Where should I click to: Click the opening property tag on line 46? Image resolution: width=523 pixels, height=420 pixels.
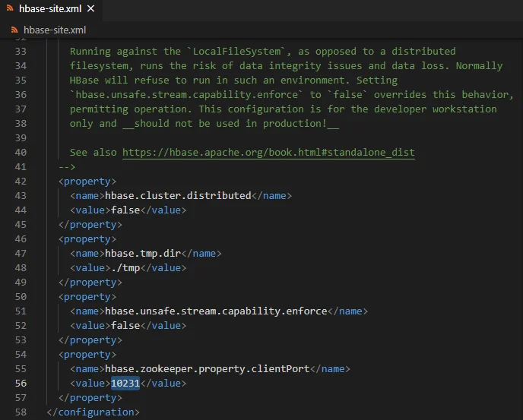[x=87, y=238]
